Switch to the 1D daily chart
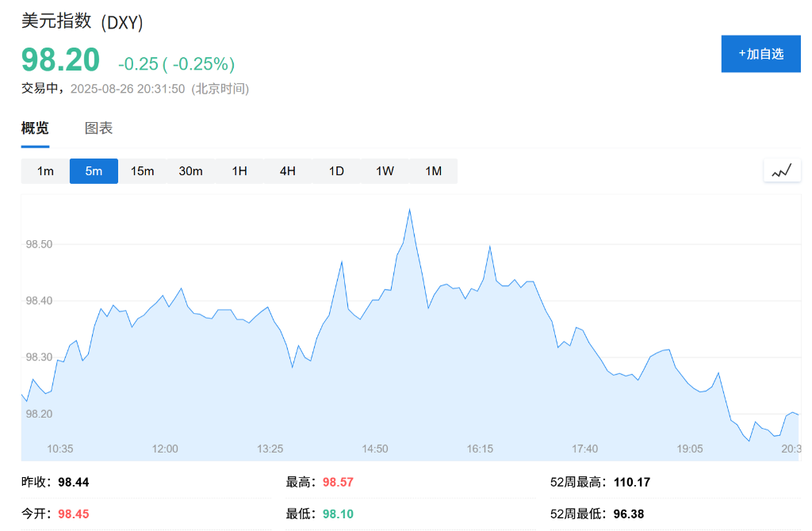This screenshot has width=812, height=531. click(336, 171)
